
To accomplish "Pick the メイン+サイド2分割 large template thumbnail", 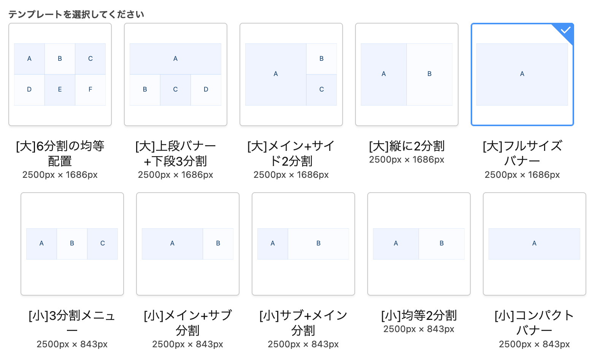I will point(291,74).
